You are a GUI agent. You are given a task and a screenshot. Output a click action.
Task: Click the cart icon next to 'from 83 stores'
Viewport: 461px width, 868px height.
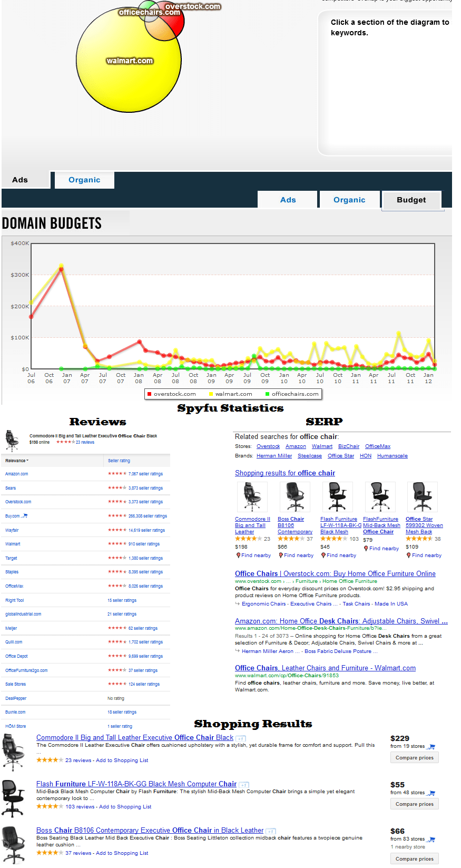tap(431, 839)
